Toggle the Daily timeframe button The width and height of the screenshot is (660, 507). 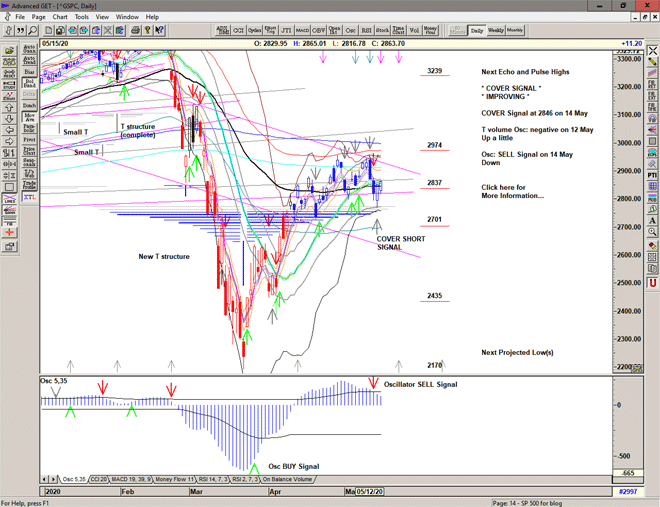point(475,30)
